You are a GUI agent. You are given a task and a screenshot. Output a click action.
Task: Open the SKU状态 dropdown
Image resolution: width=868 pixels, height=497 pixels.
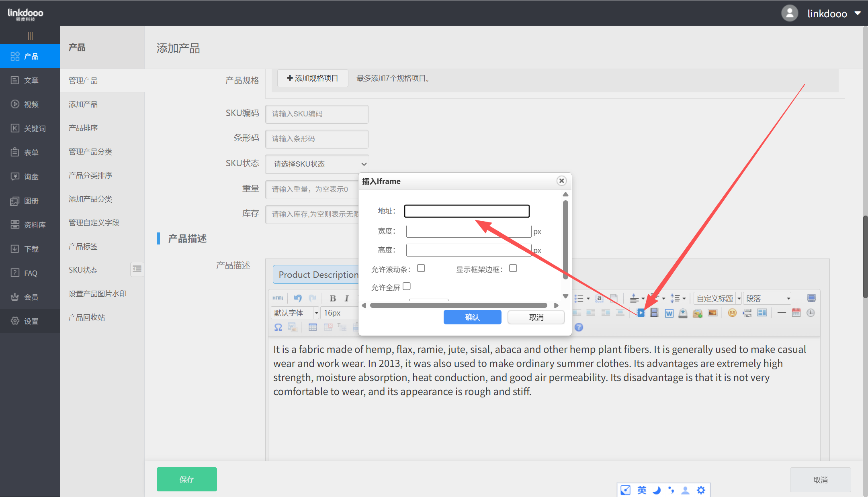[317, 164]
